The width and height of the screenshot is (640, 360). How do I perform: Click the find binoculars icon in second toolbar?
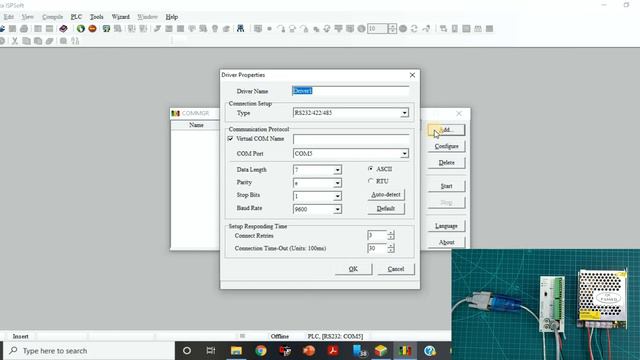75,41
